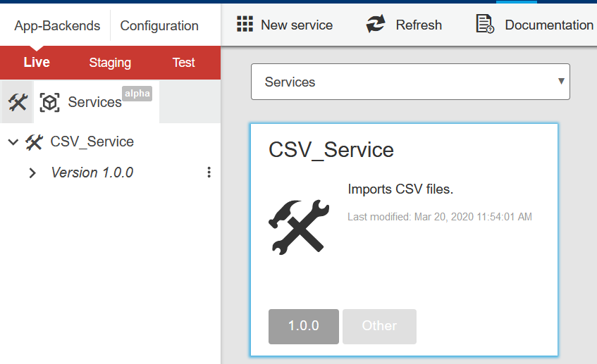Click the 1.0.0 version button
The image size is (597, 364).
point(304,327)
